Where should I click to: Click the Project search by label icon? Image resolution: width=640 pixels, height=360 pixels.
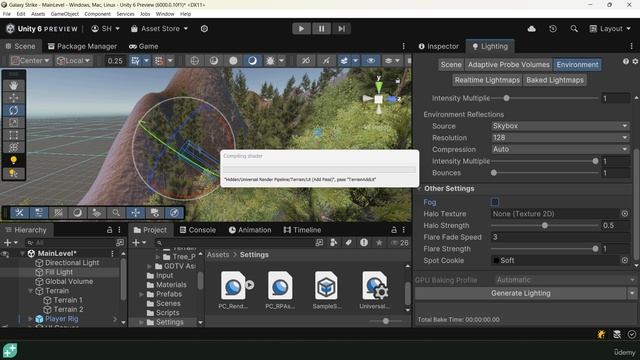(349, 242)
